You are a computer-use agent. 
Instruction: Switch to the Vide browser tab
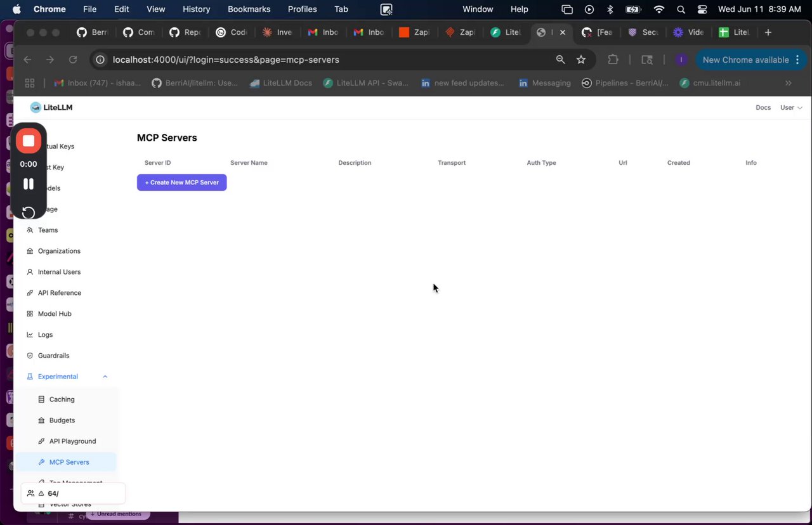tap(688, 32)
